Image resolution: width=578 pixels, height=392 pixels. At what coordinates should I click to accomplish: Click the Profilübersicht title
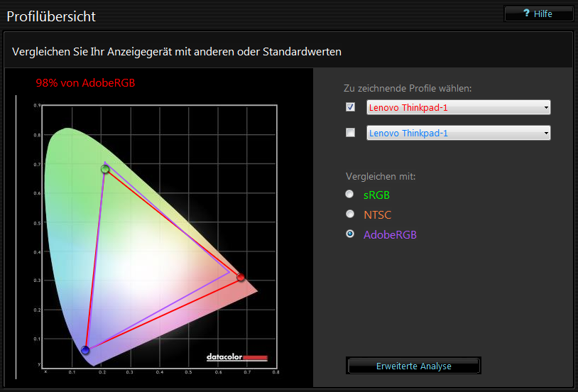(x=51, y=16)
